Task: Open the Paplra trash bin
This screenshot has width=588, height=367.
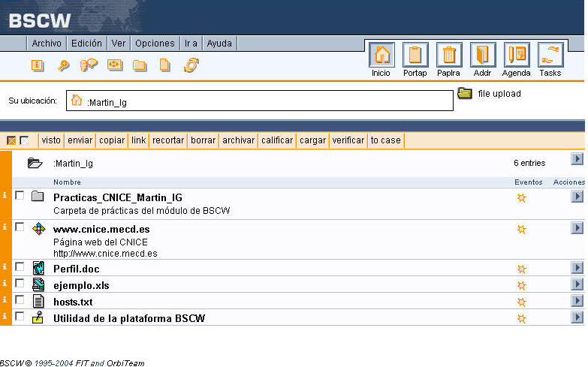Action: coord(448,56)
